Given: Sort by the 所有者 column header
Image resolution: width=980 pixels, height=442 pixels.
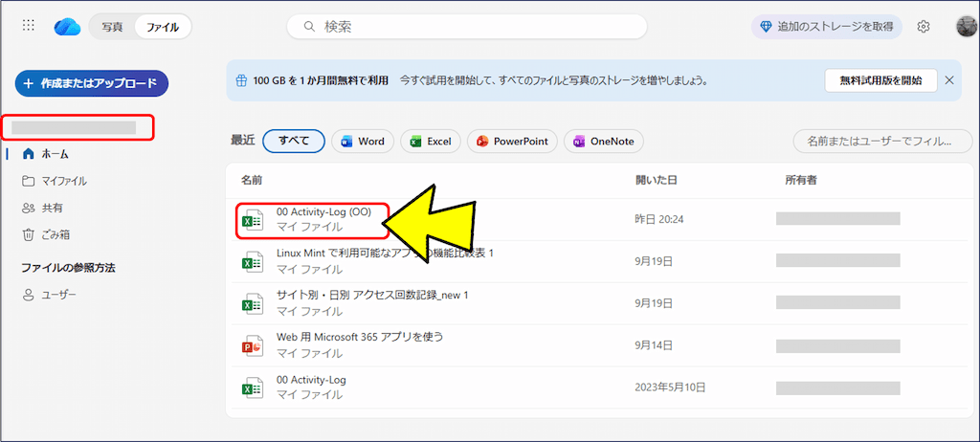Looking at the screenshot, I should 802,180.
